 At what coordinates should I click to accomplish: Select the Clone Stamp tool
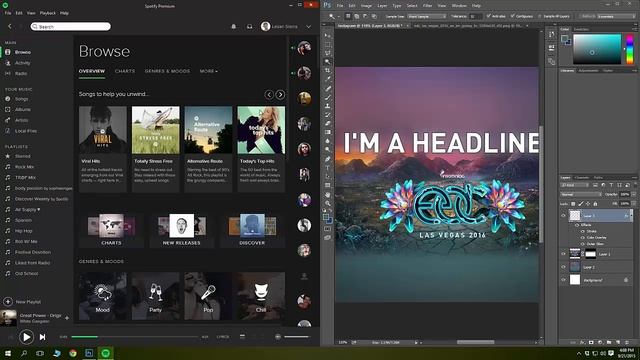[328, 106]
